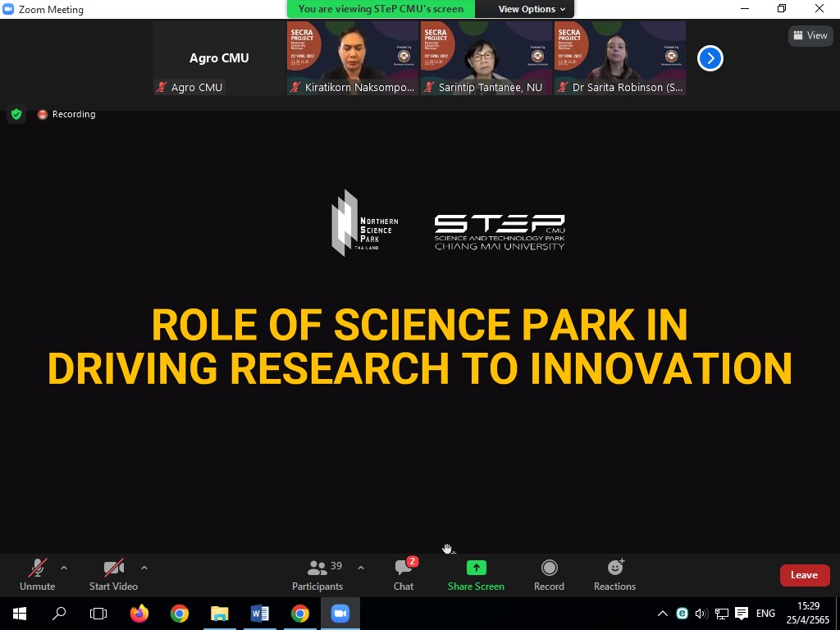
Task: Open the Chat panel
Action: [404, 575]
